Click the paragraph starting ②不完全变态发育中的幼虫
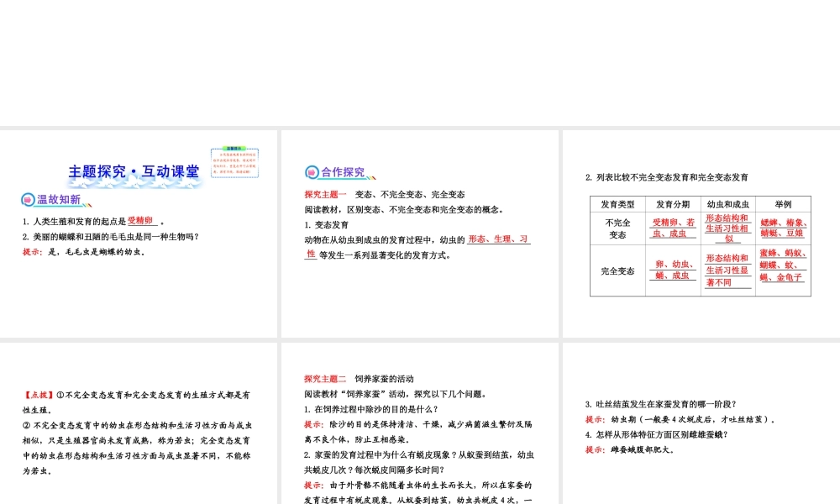The width and height of the screenshot is (840, 504). point(137,449)
